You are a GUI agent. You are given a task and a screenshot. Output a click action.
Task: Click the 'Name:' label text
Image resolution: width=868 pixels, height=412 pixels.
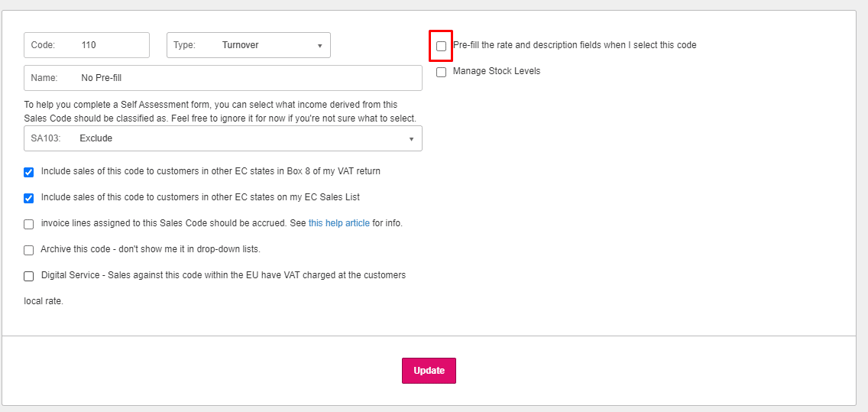(x=44, y=78)
